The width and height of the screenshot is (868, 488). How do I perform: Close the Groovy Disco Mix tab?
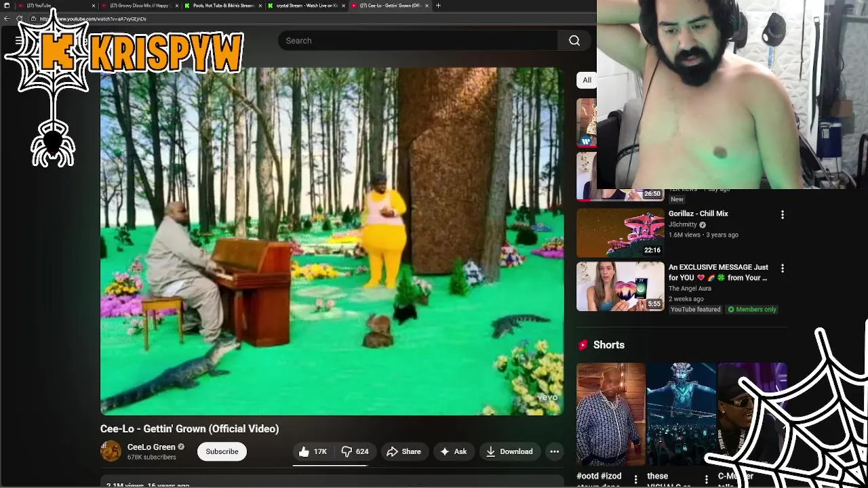(177, 5)
